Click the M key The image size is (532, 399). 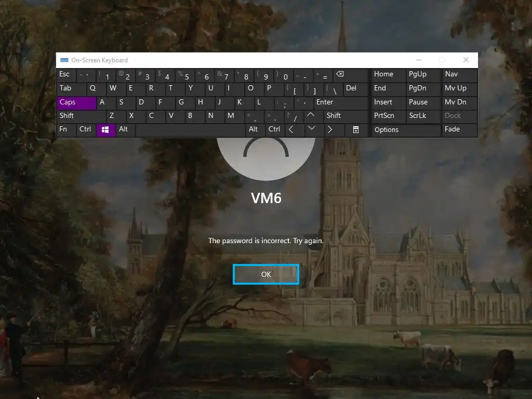pos(234,116)
